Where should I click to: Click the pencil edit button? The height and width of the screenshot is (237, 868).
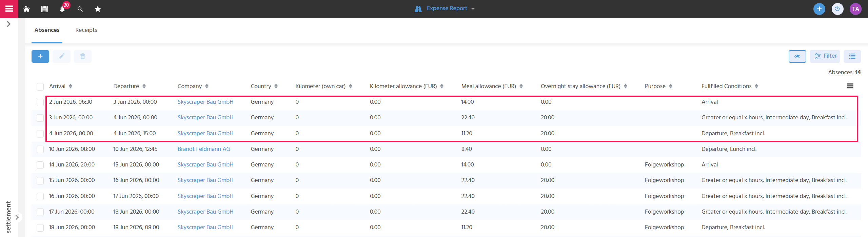[61, 56]
